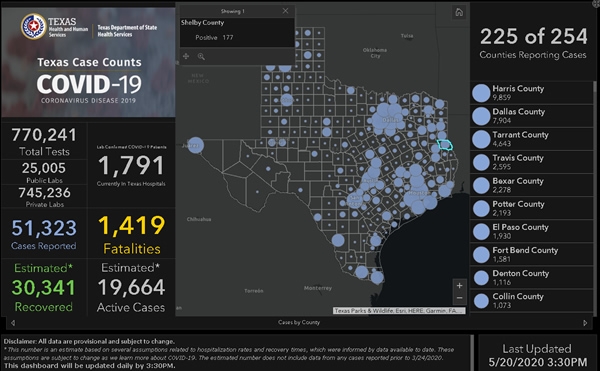Select Dallas County in the list
600x371 pixels.
point(532,116)
